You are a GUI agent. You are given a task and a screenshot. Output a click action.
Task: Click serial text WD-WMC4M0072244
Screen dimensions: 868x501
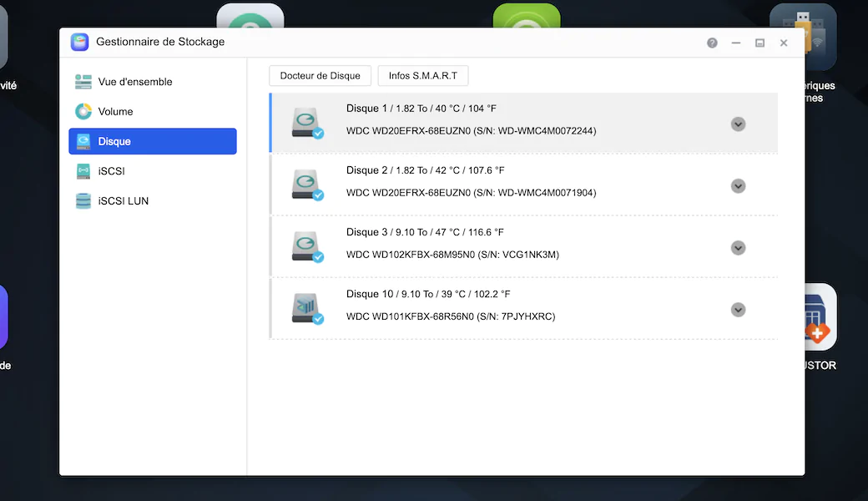(x=545, y=131)
